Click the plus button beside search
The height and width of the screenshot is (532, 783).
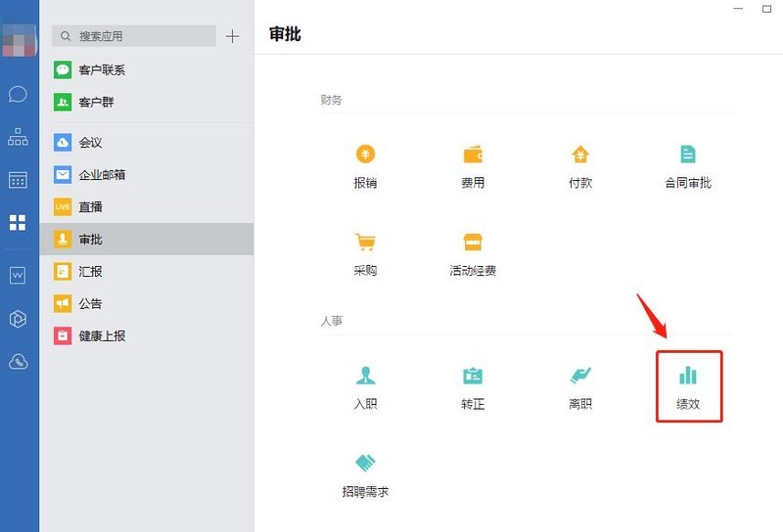[x=232, y=36]
